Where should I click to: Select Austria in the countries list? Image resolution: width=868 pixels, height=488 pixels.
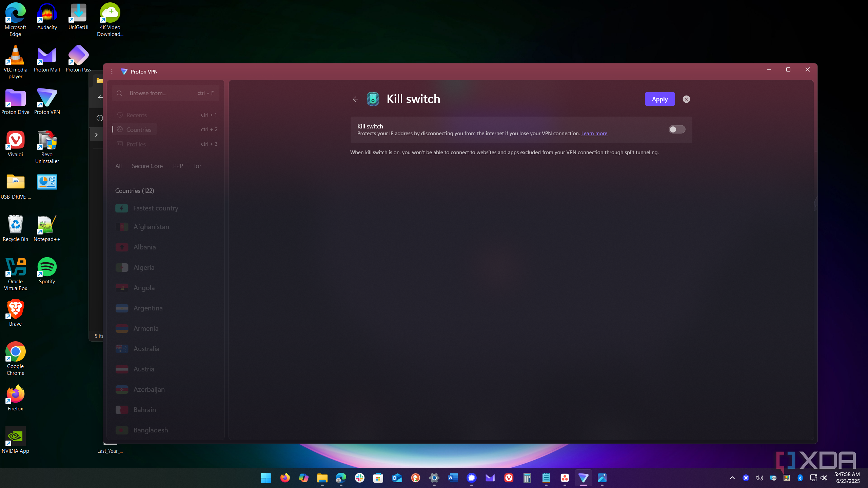tap(165, 369)
